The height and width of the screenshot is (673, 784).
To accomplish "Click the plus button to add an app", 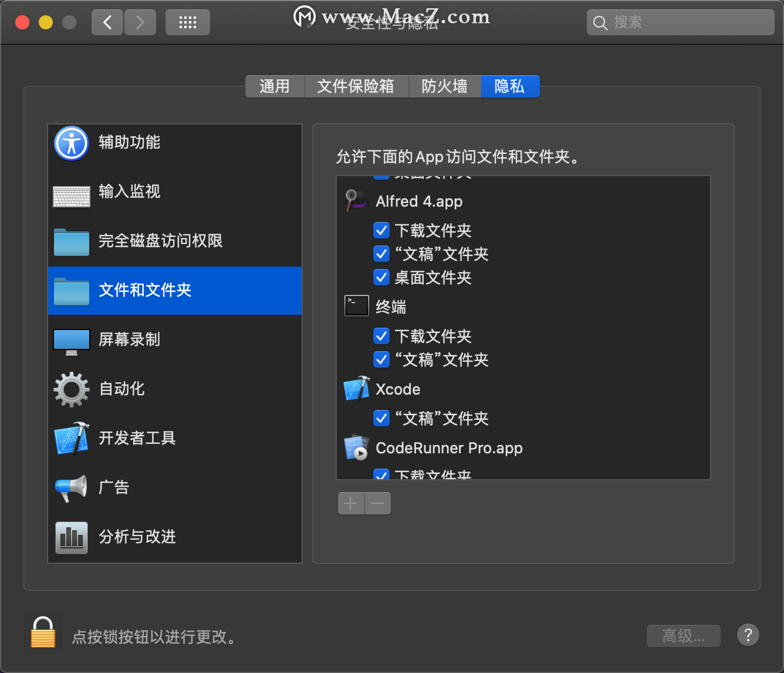I will [351, 503].
